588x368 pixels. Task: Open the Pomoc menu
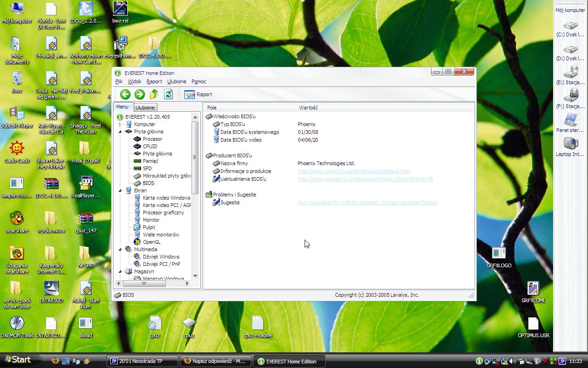tap(199, 81)
